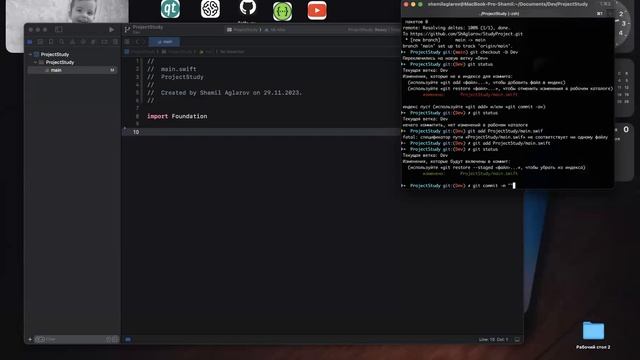
Task: Click the Line 10 Col 1 status text
Action: tap(493, 340)
